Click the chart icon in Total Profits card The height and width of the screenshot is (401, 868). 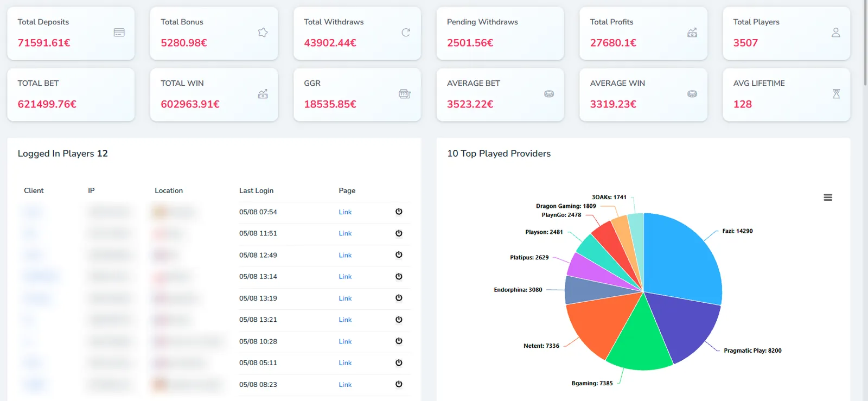(x=692, y=33)
